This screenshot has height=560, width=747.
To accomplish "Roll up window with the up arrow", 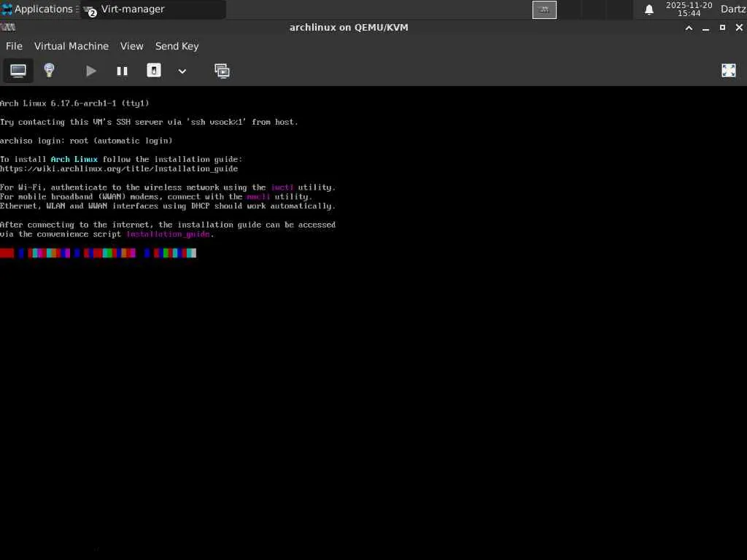I will point(689,28).
